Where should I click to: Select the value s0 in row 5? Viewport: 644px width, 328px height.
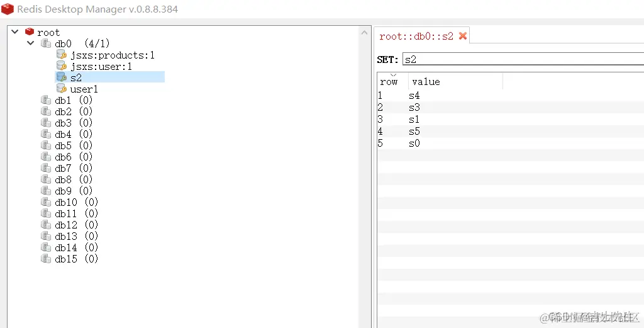tap(414, 144)
